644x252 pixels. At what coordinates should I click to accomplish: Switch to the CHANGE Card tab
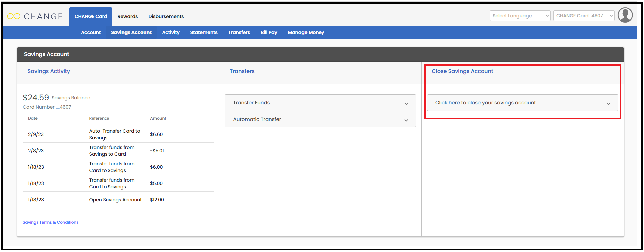point(91,16)
